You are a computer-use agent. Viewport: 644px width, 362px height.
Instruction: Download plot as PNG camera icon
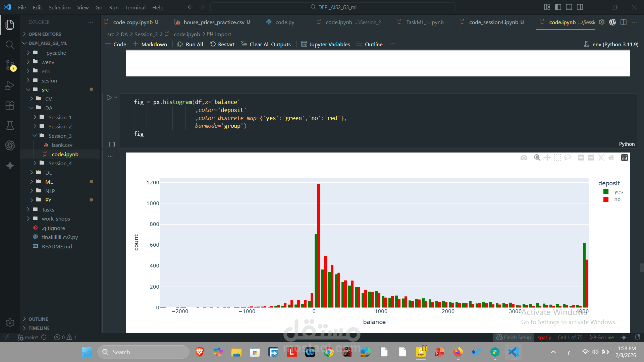coord(524,158)
